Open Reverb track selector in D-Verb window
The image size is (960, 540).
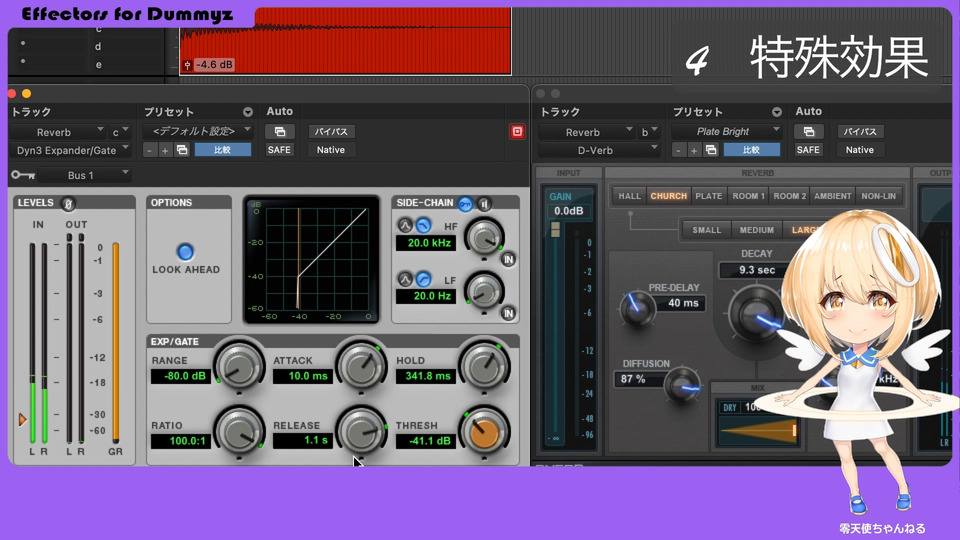pyautogui.click(x=587, y=132)
